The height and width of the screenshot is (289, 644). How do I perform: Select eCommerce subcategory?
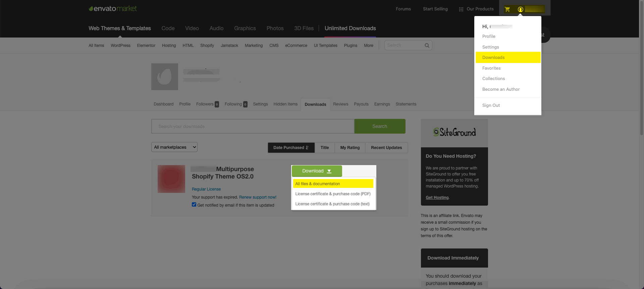pyautogui.click(x=296, y=46)
